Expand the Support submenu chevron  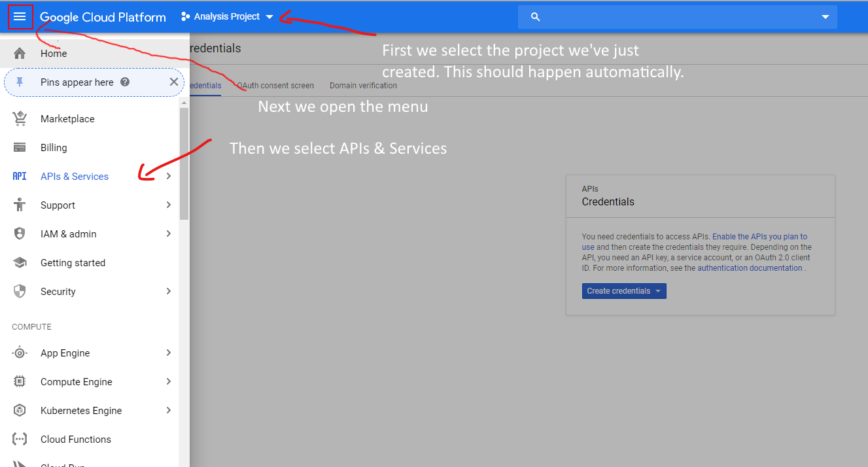tap(169, 205)
